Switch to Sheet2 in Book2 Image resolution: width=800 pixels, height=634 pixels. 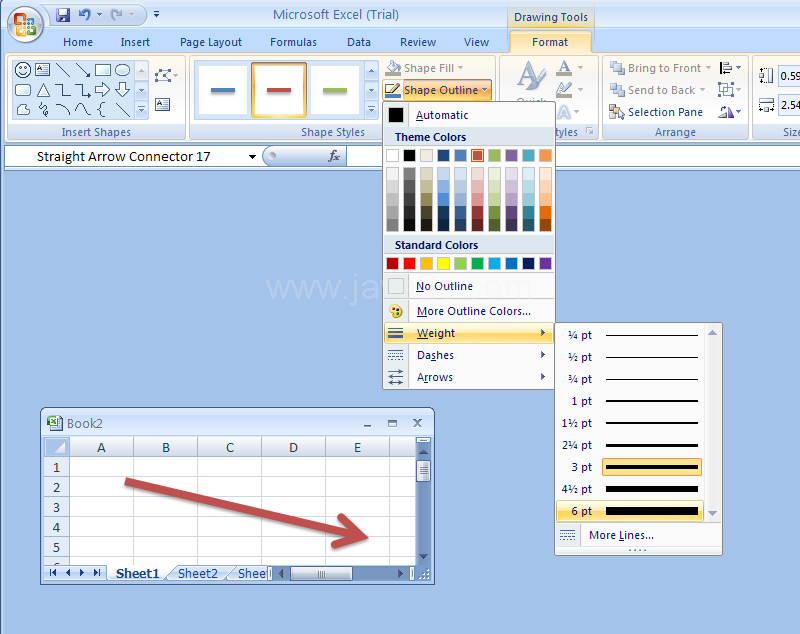197,574
